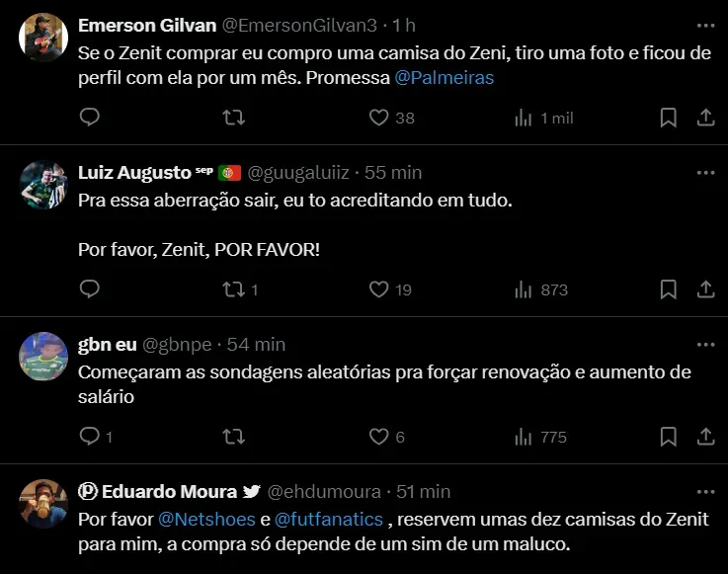The height and width of the screenshot is (574, 728).
Task: Share Emerson Gilvan's tweet
Action: [705, 118]
